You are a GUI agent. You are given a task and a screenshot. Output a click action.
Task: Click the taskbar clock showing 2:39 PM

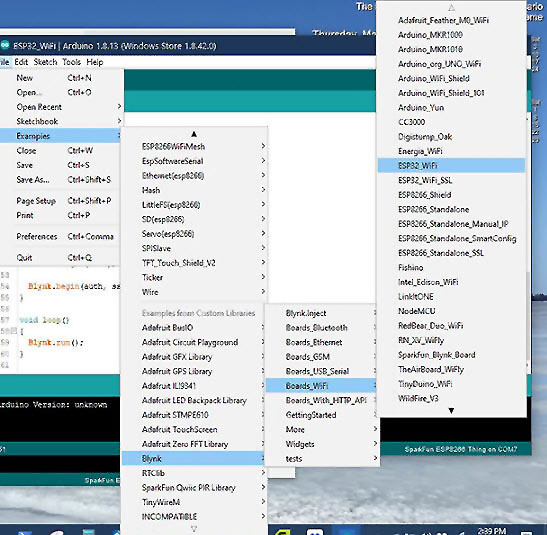[x=492, y=531]
